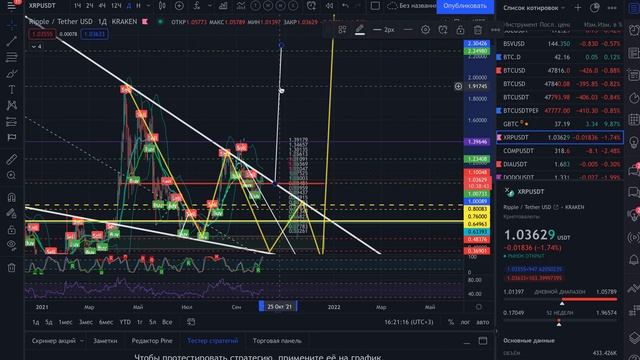Image resolution: width=640 pixels, height=360 pixels.
Task: Click the Опубликовать publish button
Action: tap(465, 6)
